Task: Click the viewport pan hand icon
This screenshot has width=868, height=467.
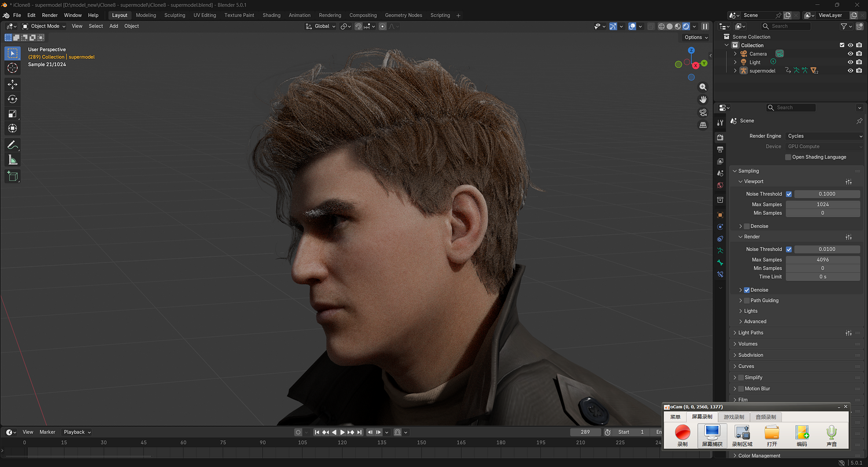Action: click(703, 100)
